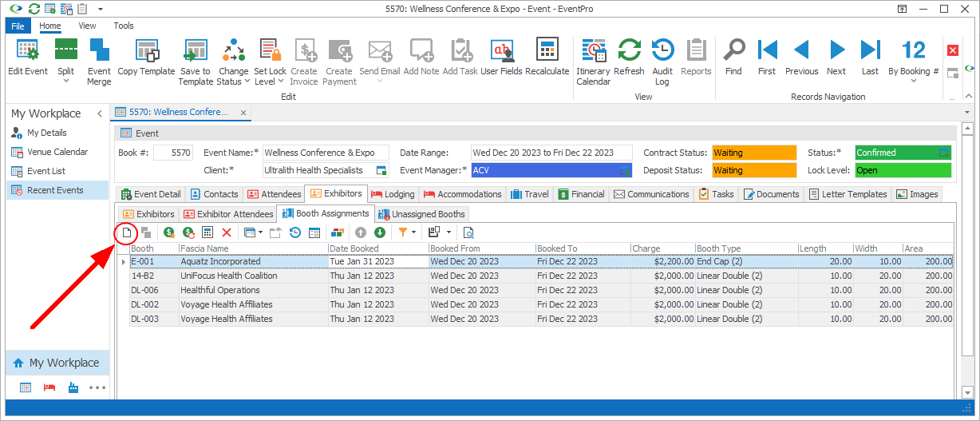Click the bed icon in bottom navigation bar
The image size is (980, 421).
tap(49, 388)
